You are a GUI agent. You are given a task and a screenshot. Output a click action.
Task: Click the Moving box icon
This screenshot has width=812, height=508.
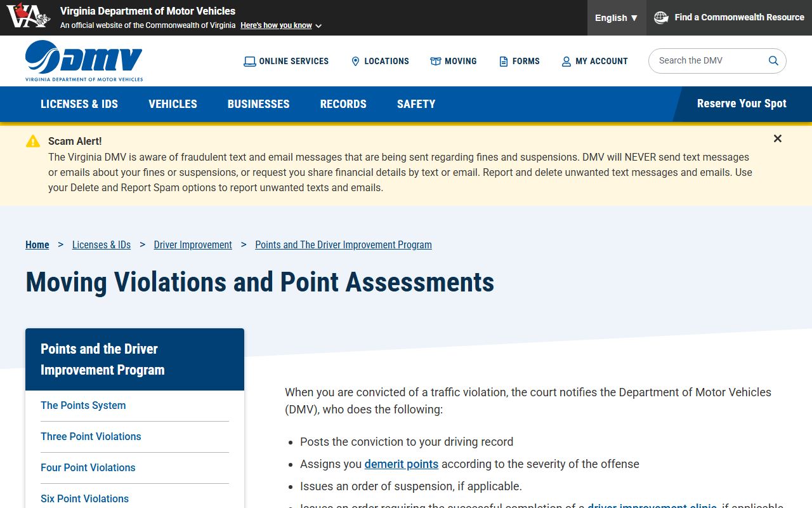coord(435,62)
